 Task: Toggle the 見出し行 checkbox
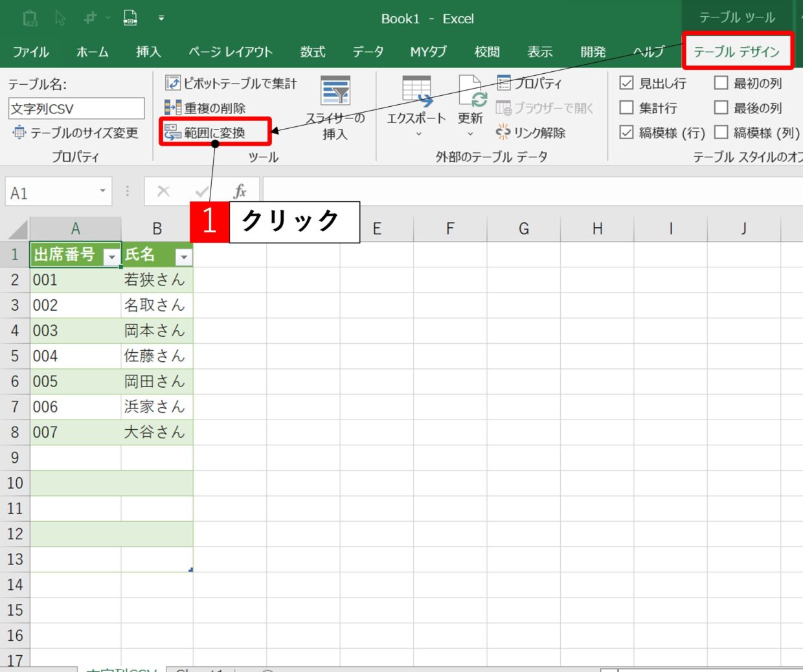coord(626,83)
